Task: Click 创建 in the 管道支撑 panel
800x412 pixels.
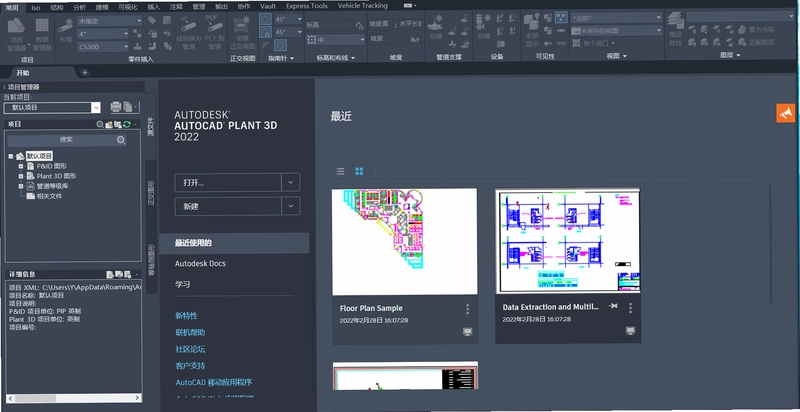Action: [436, 27]
